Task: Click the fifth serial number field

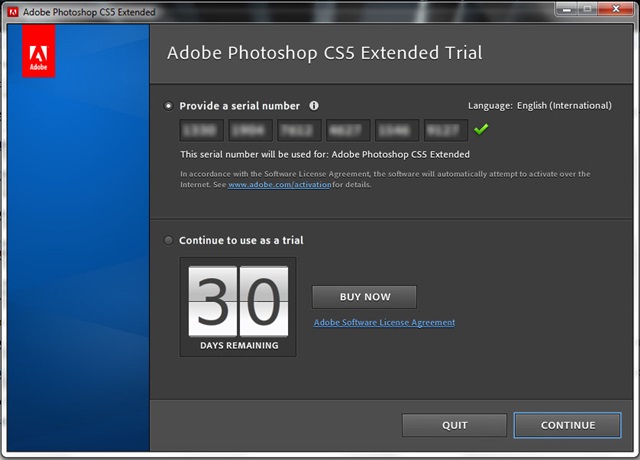Action: 397,130
